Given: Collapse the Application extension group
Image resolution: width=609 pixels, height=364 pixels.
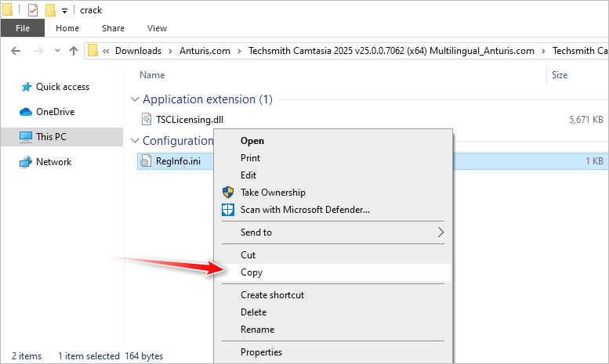Looking at the screenshot, I should (136, 99).
